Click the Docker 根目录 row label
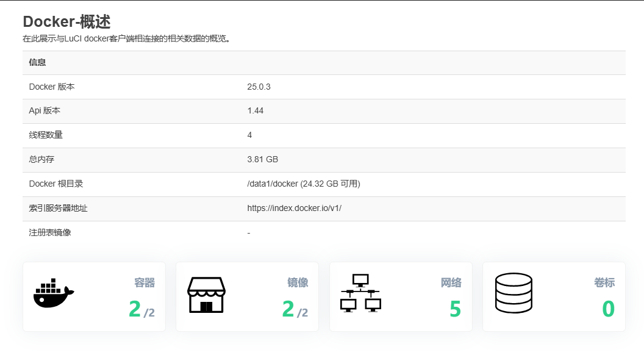This screenshot has width=644, height=358. (56, 184)
